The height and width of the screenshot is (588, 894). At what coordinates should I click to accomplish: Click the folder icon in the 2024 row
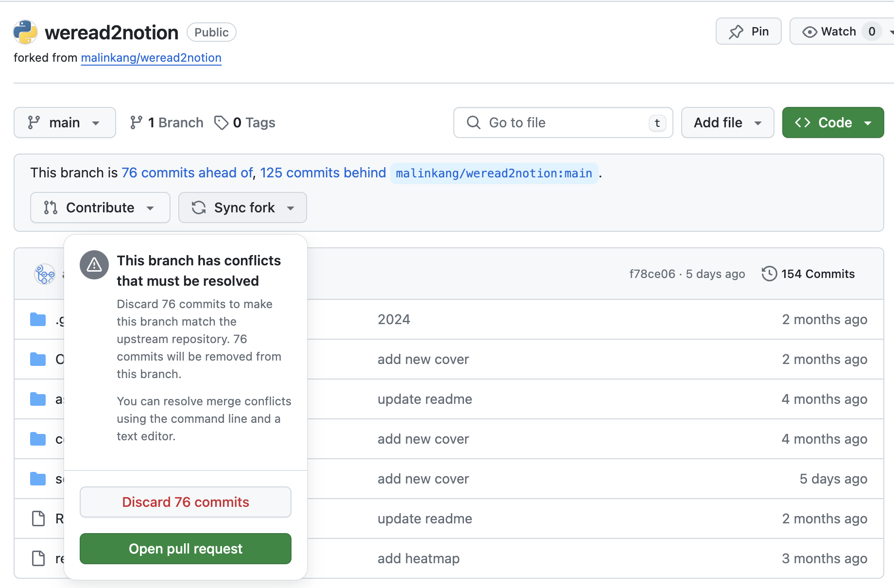tap(38, 319)
